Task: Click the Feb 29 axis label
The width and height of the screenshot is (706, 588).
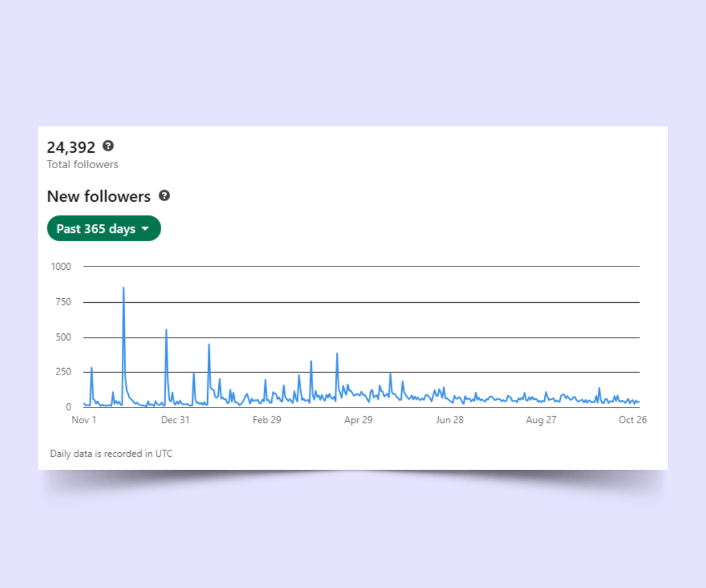Action: [267, 420]
